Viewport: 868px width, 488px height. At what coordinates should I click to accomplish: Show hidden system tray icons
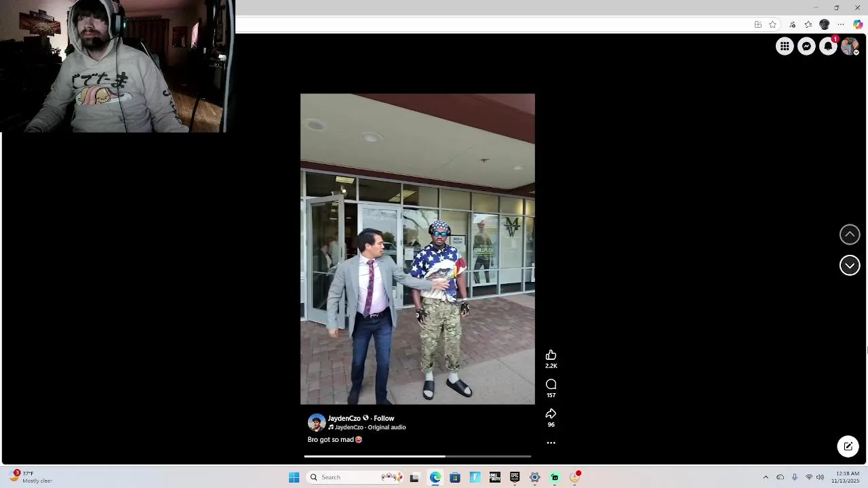pyautogui.click(x=766, y=477)
